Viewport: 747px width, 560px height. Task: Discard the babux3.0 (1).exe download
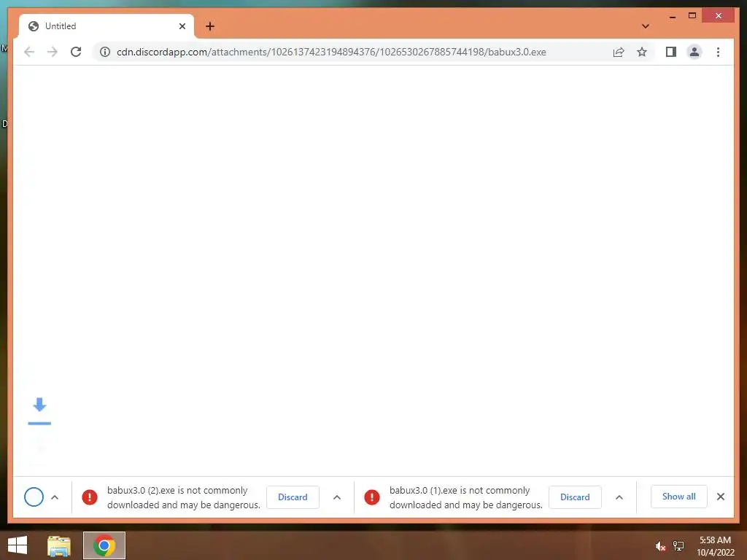click(x=575, y=497)
